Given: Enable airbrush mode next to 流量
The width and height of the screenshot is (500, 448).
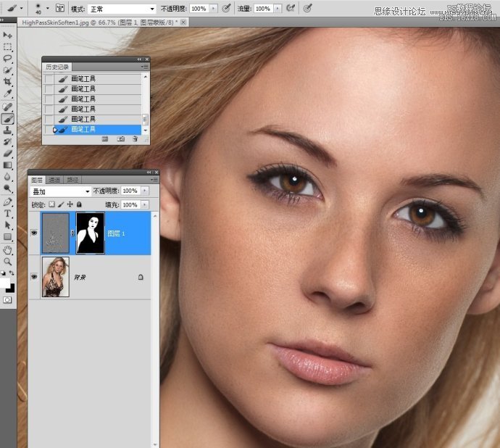Looking at the screenshot, I should coord(291,9).
